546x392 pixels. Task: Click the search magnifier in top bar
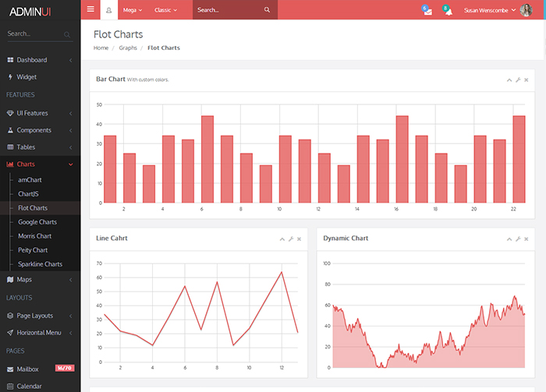click(x=267, y=10)
